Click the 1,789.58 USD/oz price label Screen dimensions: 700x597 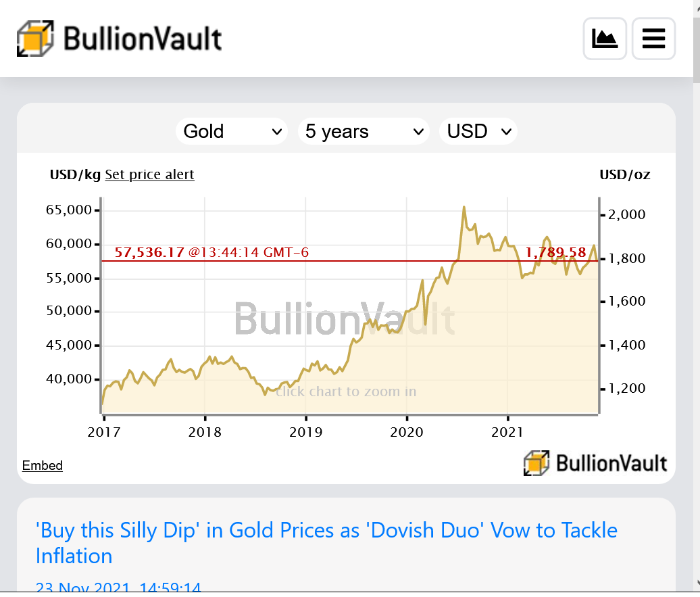[555, 252]
